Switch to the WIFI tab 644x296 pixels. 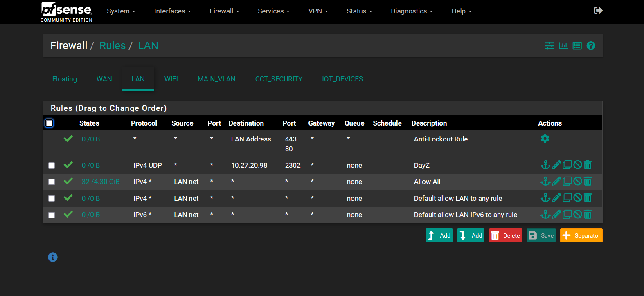171,79
